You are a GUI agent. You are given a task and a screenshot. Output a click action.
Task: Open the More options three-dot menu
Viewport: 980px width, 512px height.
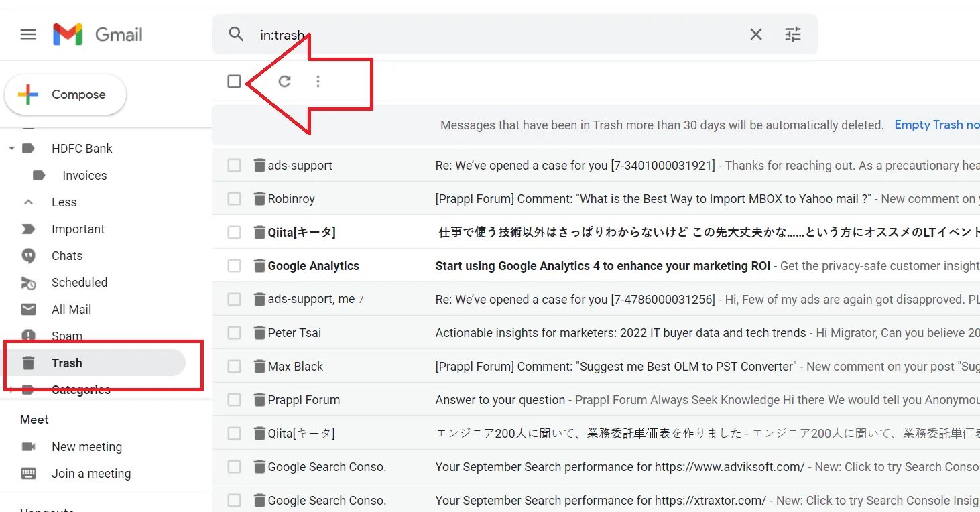tap(318, 82)
